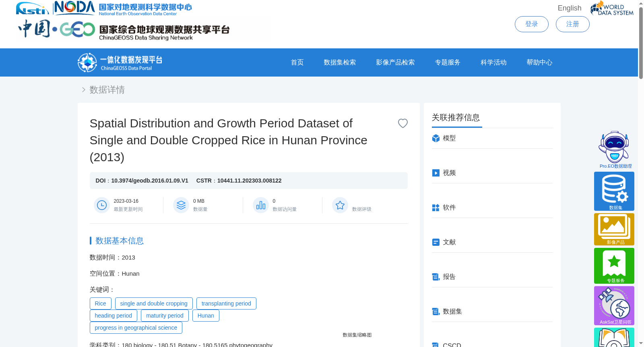Click the NODA data center logo

pos(123,8)
